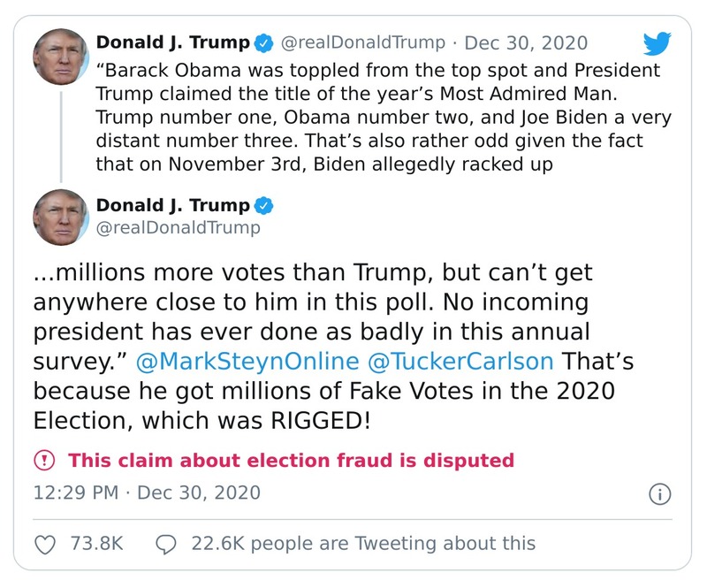Open the @realDonaldTrump handle on the first tweet

(364, 40)
